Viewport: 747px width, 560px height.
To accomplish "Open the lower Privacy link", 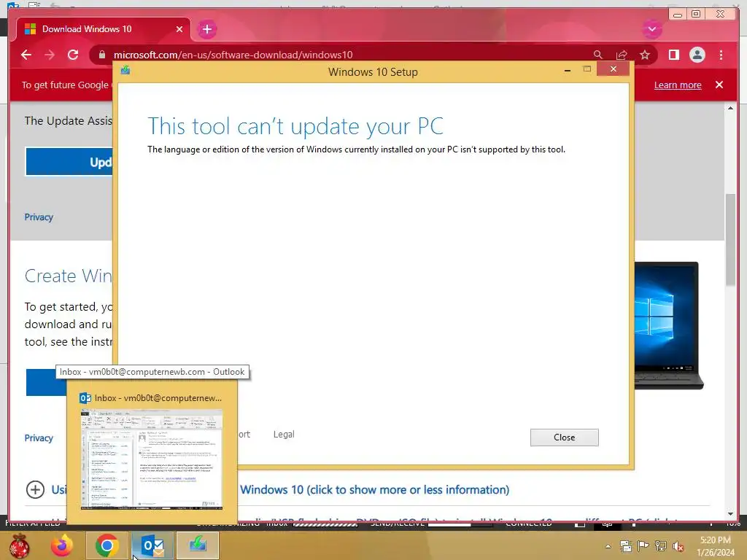I will 39,438.
